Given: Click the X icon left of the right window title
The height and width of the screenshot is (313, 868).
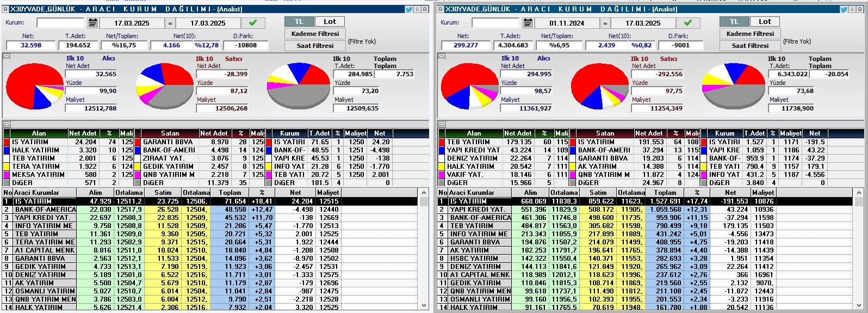Looking at the screenshot, I should pos(441,9).
